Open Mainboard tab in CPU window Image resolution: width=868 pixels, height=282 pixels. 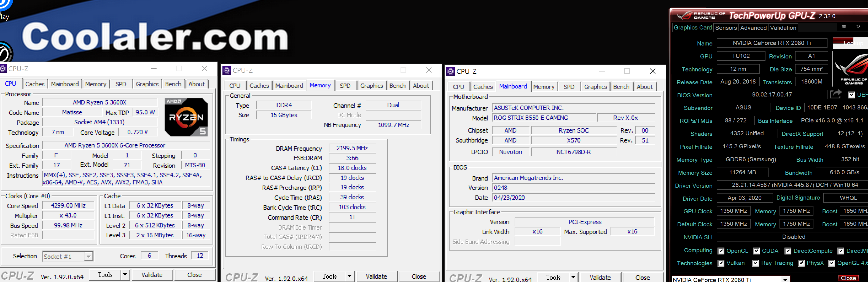pyautogui.click(x=65, y=84)
